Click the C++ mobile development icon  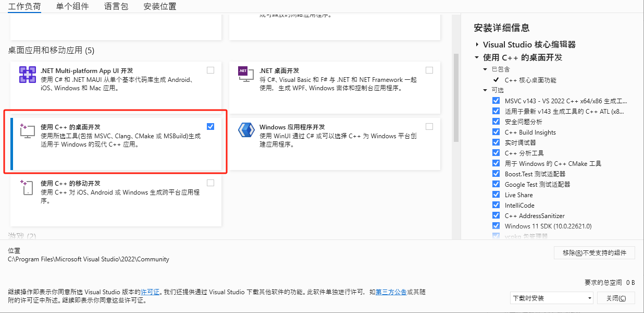27,187
